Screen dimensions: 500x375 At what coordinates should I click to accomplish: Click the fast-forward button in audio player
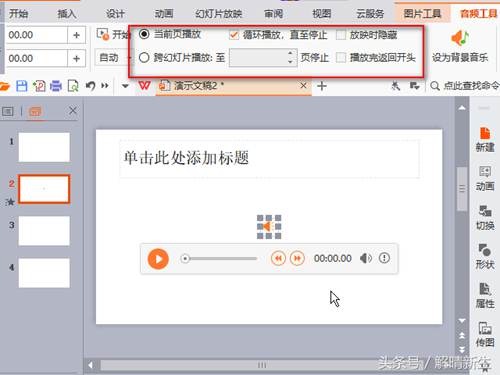point(297,258)
